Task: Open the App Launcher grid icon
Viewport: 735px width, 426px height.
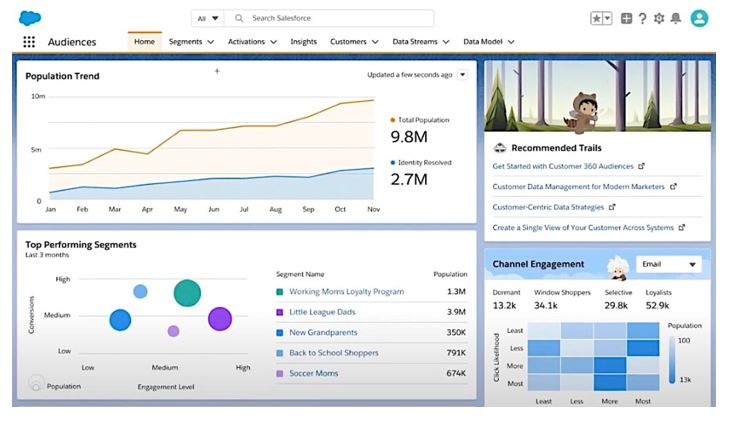Action: 29,42
